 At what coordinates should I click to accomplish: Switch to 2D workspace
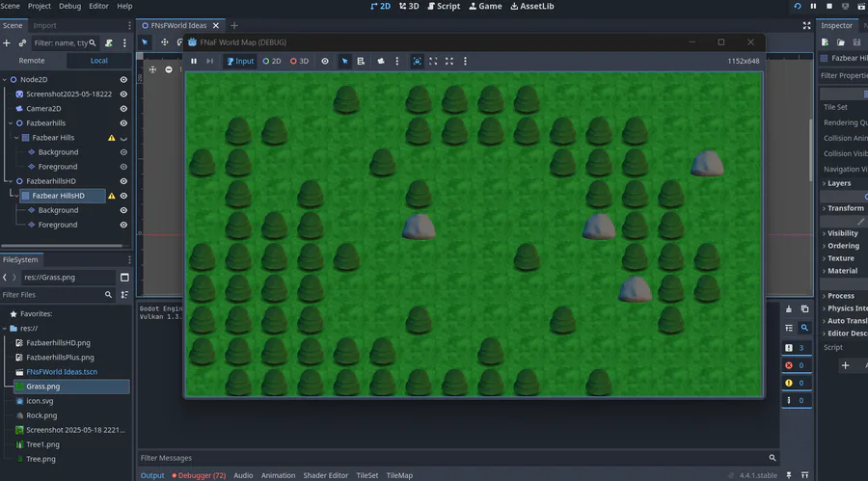(x=380, y=6)
